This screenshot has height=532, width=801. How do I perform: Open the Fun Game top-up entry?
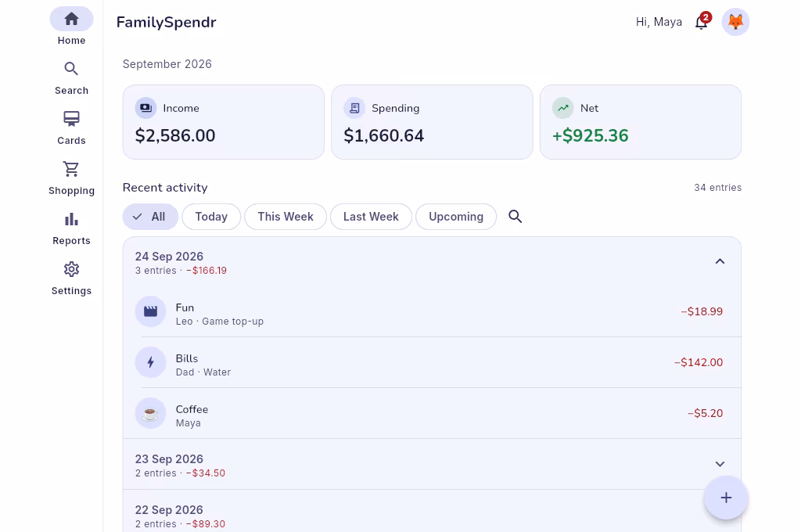click(x=432, y=311)
